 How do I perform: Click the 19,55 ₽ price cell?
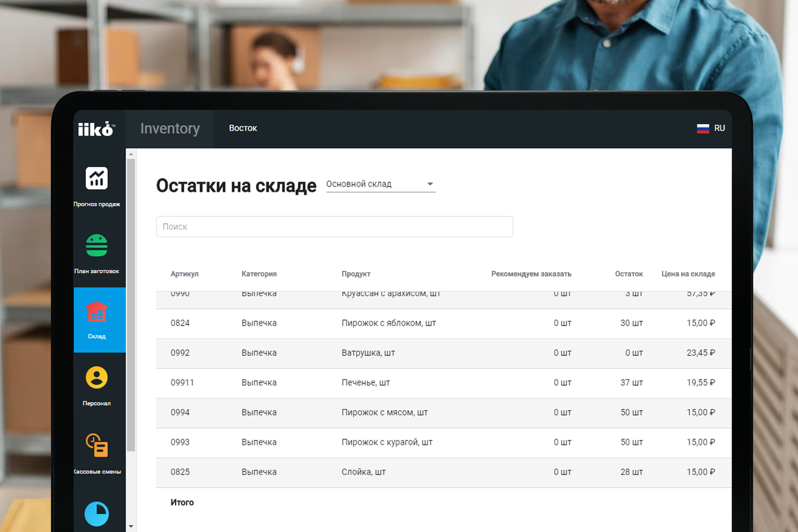coord(701,383)
